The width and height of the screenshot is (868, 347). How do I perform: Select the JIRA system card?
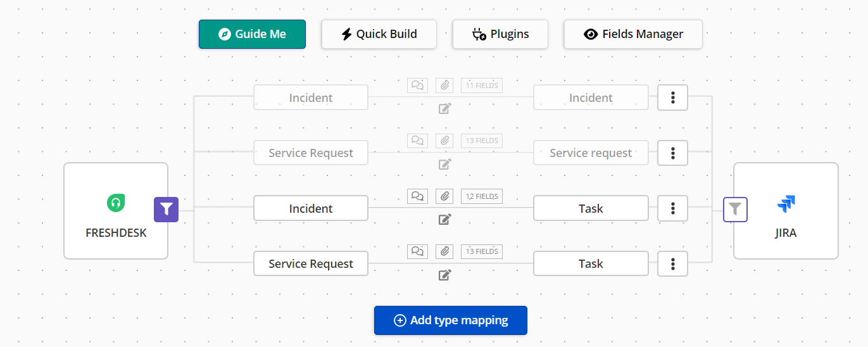click(786, 211)
